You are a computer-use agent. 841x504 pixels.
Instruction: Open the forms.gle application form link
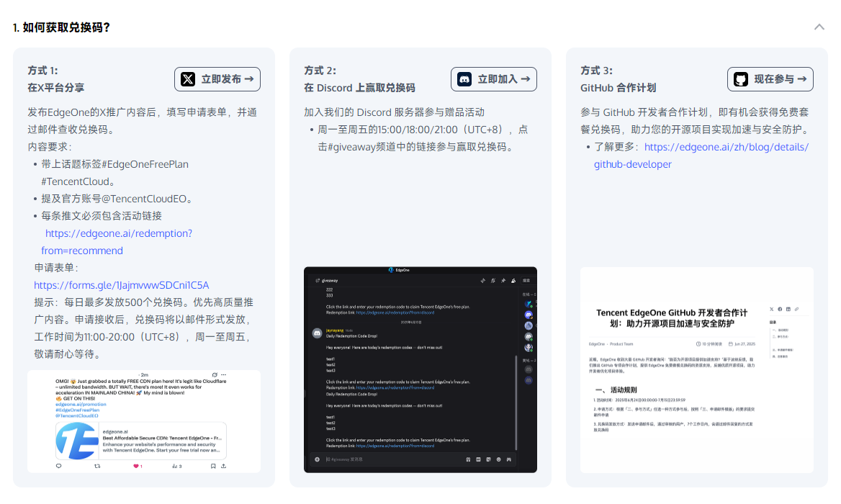click(120, 284)
